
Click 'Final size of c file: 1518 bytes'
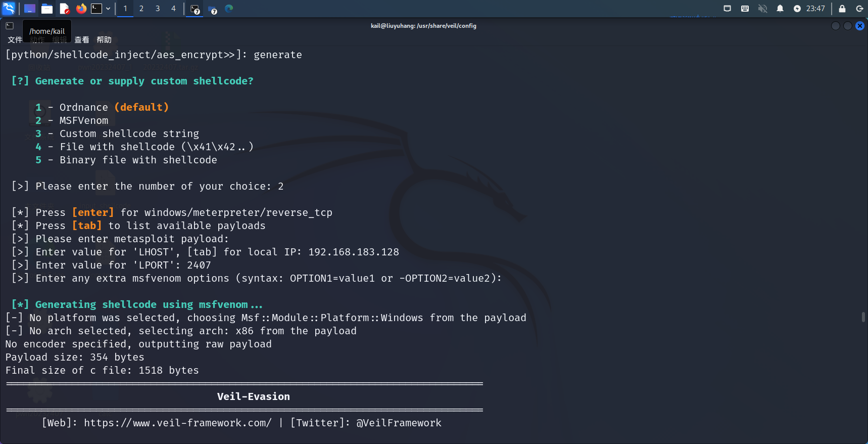pyautogui.click(x=102, y=370)
